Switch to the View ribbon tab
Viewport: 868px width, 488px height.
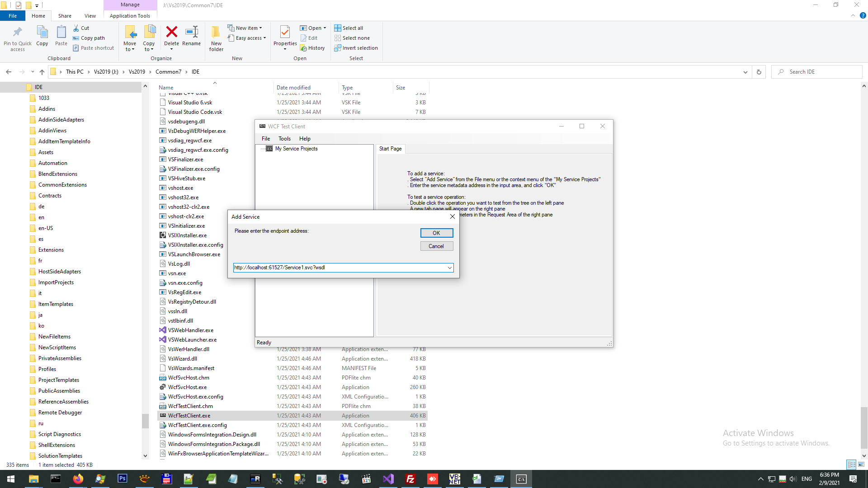(x=90, y=16)
